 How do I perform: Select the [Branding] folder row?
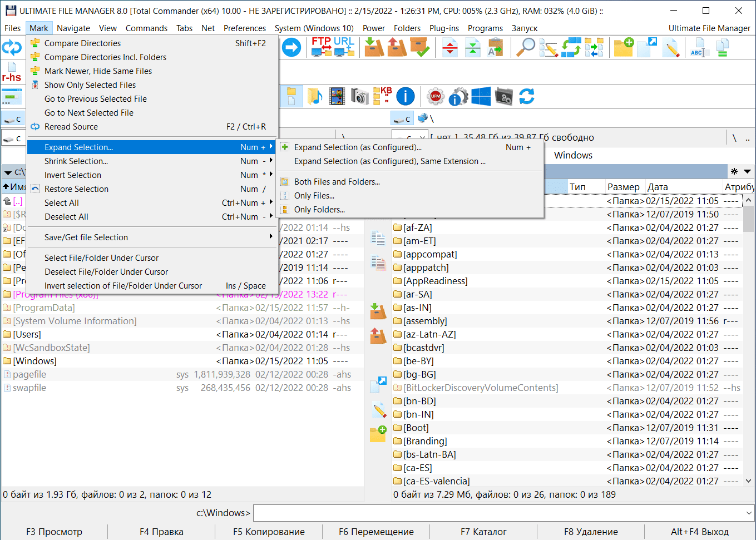(567, 441)
